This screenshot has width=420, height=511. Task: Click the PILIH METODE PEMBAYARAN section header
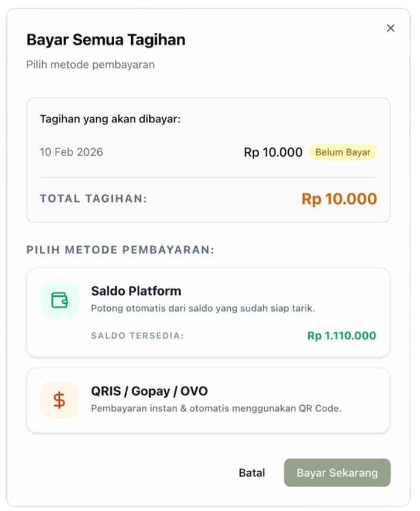pyautogui.click(x=121, y=250)
